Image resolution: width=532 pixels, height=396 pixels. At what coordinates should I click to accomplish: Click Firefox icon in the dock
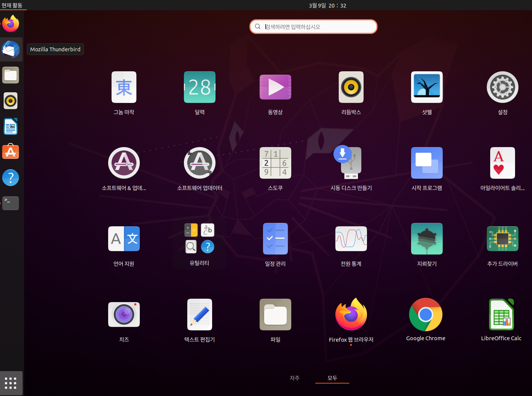(11, 24)
